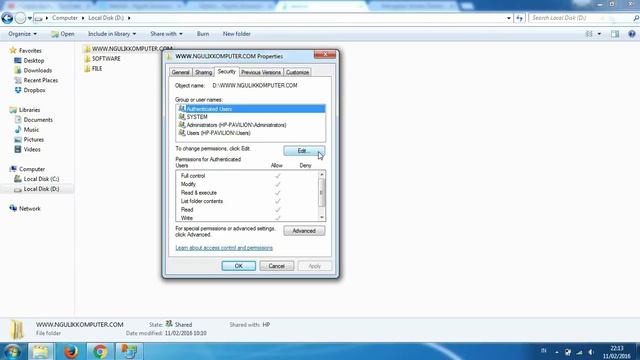This screenshot has height=360, width=640.
Task: Select Authenticated Users in the group list
Action: coord(251,109)
